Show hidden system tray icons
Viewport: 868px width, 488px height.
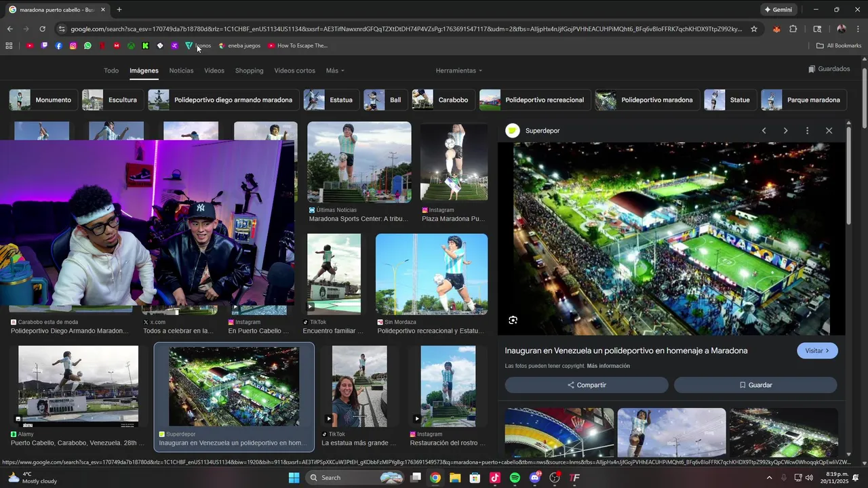(769, 478)
